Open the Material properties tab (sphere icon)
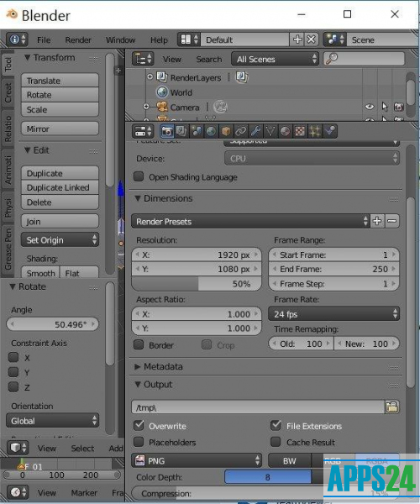 pos(285,131)
